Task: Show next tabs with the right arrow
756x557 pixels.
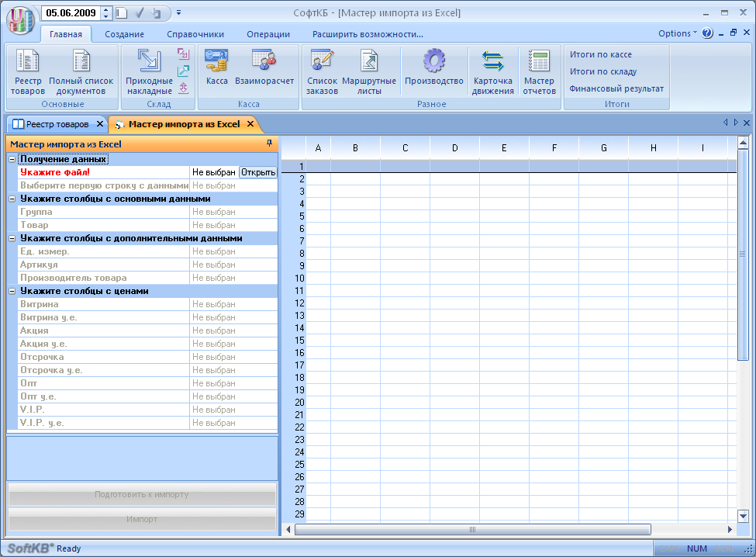Action: tap(736, 123)
